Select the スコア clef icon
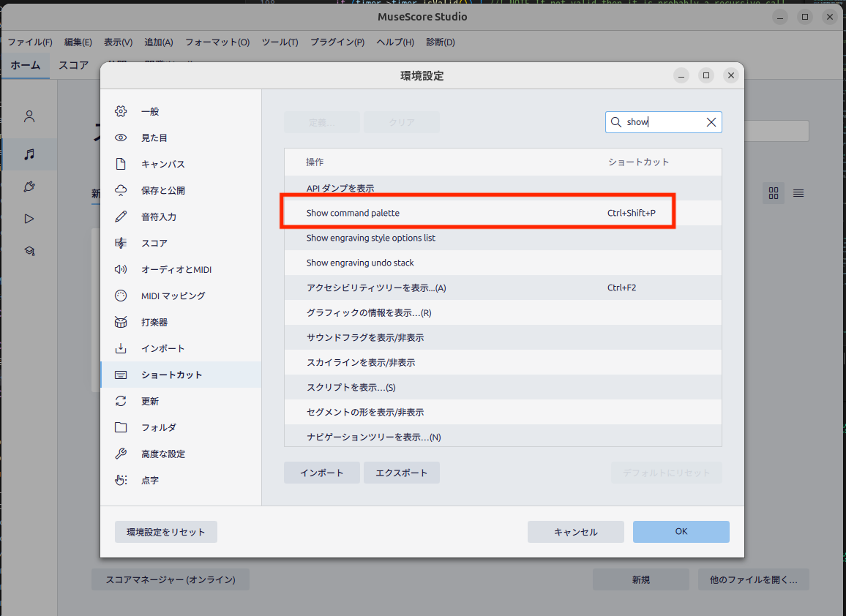This screenshot has width=846, height=616. [121, 243]
